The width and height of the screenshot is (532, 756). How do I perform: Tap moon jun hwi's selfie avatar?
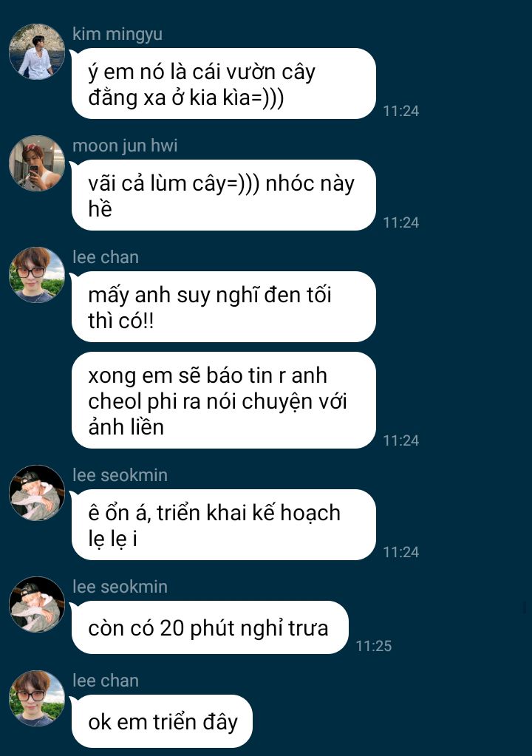coord(37,163)
